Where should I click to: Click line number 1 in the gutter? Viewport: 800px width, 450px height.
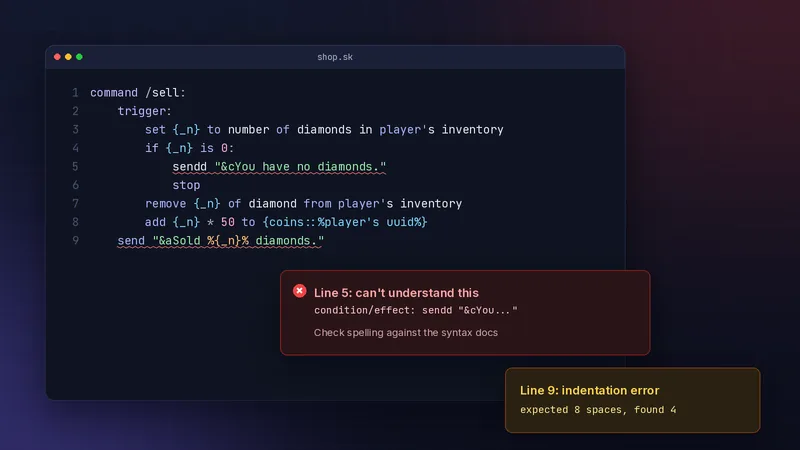point(76,93)
